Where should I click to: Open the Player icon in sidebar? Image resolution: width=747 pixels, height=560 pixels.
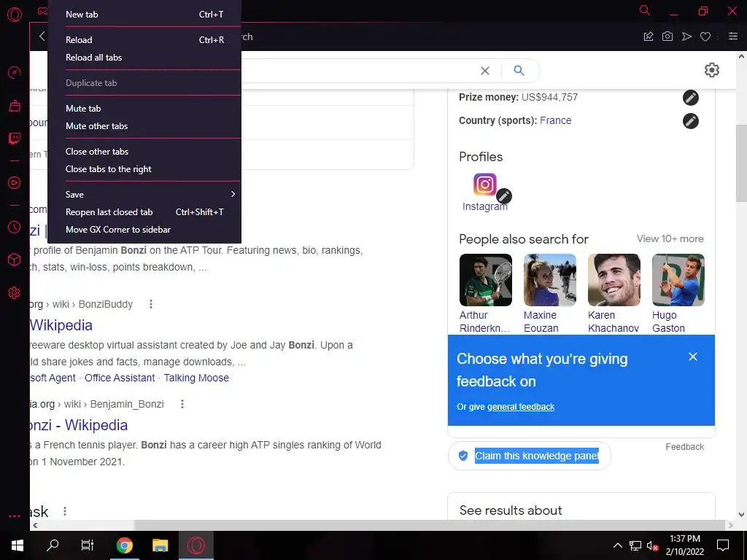15,183
